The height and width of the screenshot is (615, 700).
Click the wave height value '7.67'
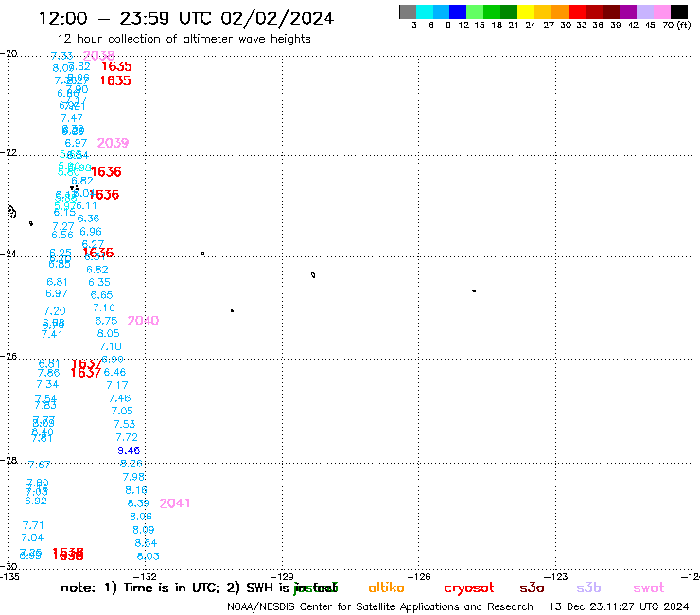pyautogui.click(x=40, y=465)
